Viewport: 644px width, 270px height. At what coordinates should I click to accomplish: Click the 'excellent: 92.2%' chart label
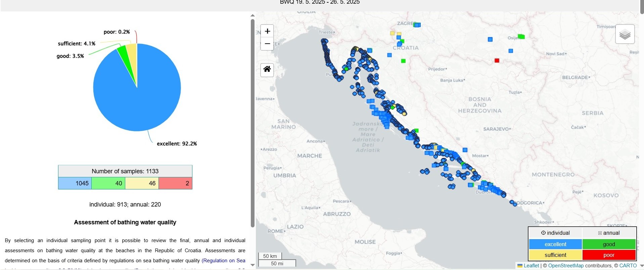[x=177, y=144]
